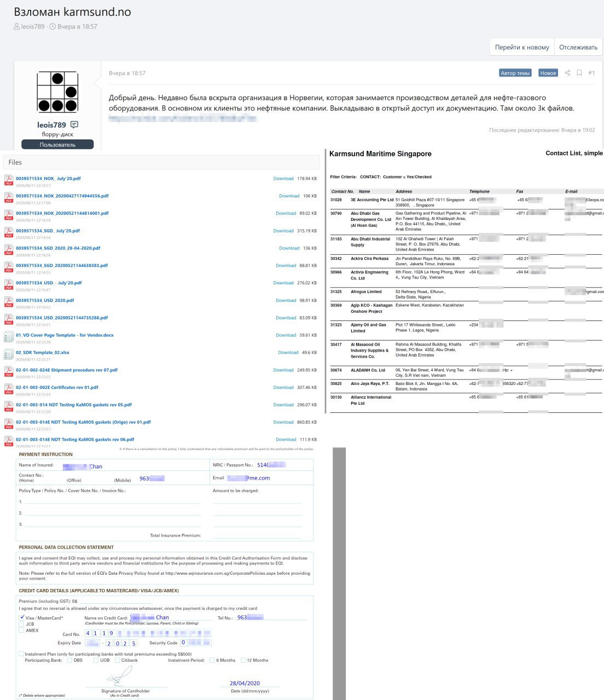Click the '3E Accounting Pte Ltd' contact row name

pos(372,200)
